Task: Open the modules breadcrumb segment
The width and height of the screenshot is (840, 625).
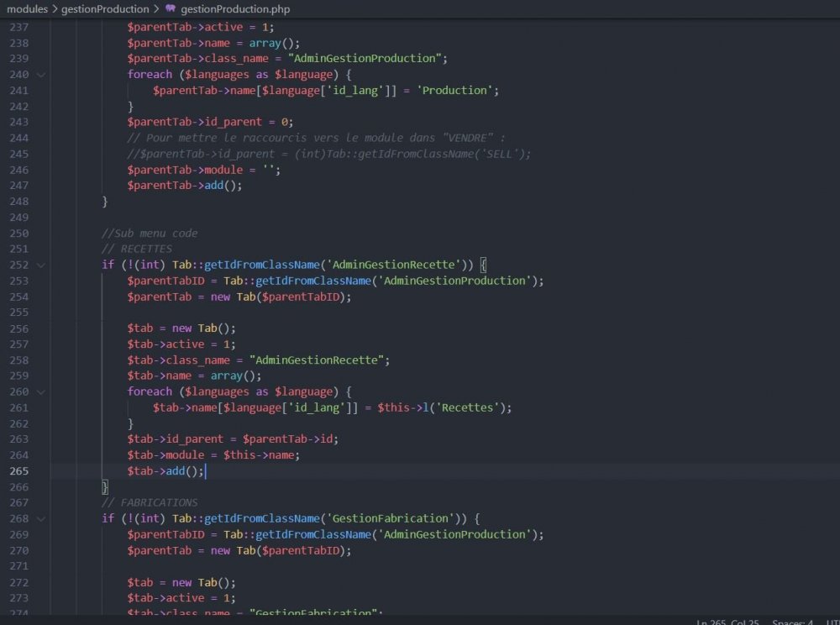Action: click(27, 9)
